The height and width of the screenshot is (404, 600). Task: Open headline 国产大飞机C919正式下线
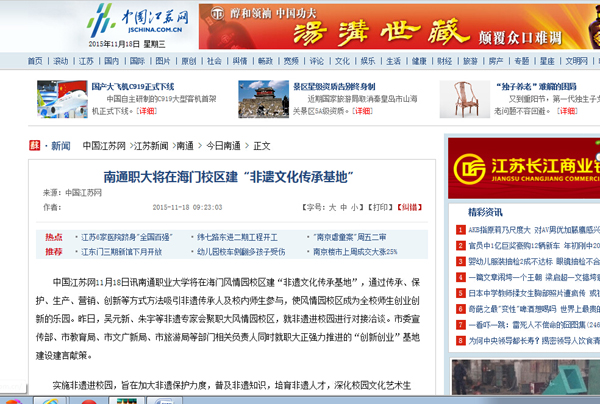click(133, 86)
